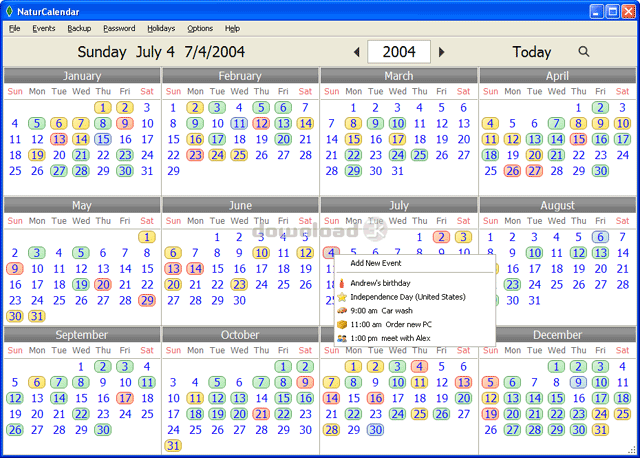
Task: Click the October month header
Action: coord(240,335)
